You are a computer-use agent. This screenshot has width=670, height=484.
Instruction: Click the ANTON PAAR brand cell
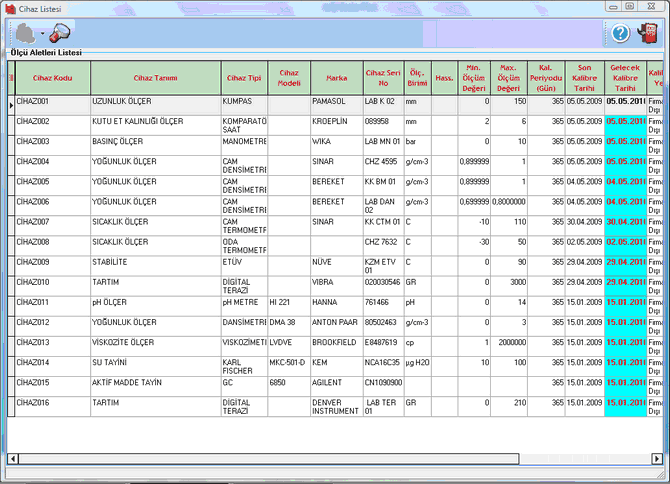click(337, 326)
